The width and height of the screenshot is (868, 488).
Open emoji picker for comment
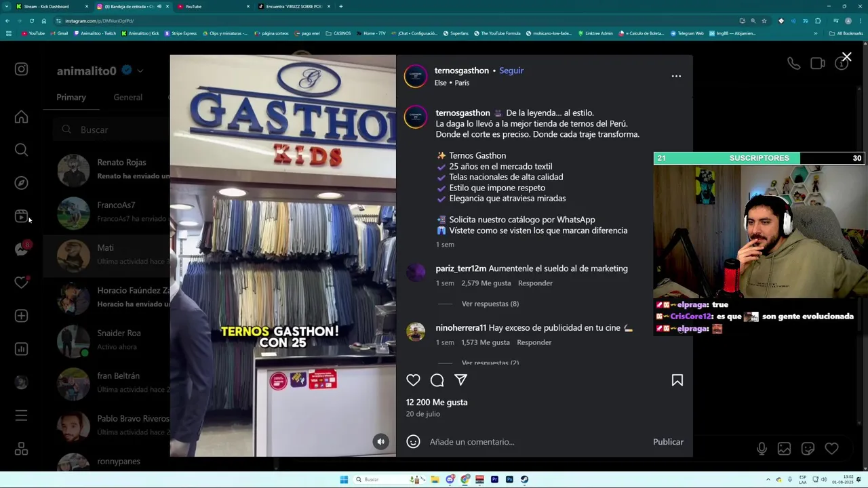(x=413, y=442)
